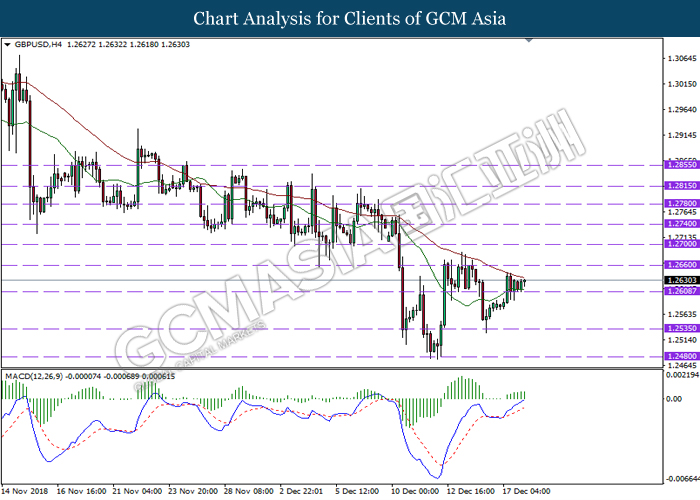Click the 17 Dec 04:00 time label
The height and width of the screenshot is (500, 700).
[x=525, y=492]
